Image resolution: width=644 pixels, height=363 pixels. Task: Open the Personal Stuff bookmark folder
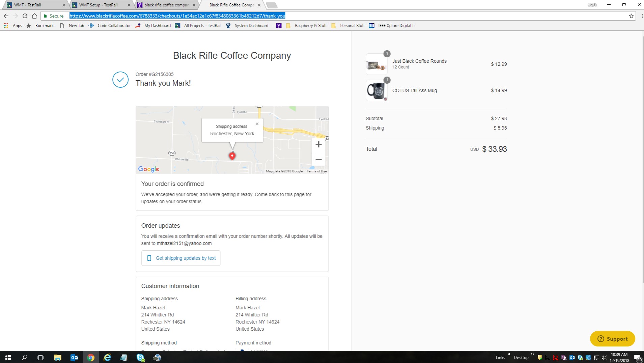[x=348, y=26]
